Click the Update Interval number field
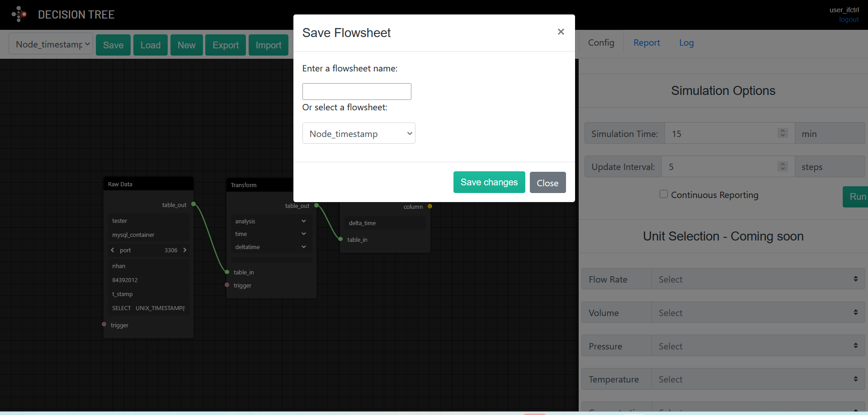 click(x=728, y=167)
